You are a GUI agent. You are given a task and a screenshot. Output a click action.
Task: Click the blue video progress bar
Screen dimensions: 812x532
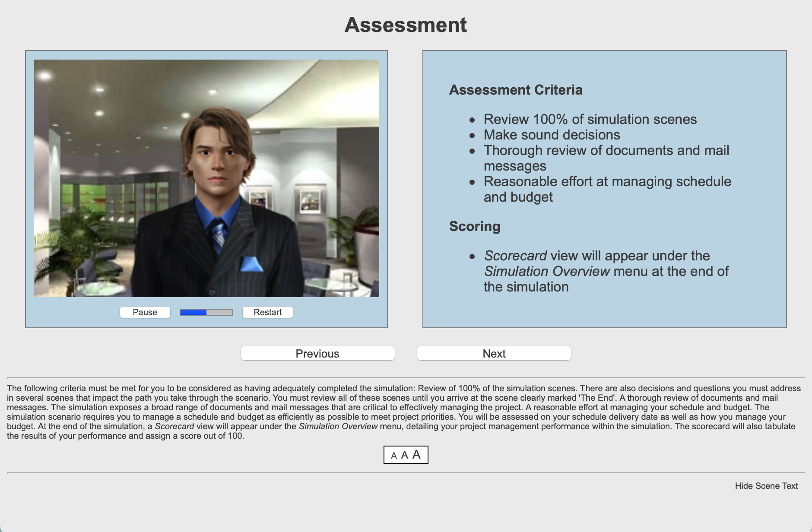point(206,312)
